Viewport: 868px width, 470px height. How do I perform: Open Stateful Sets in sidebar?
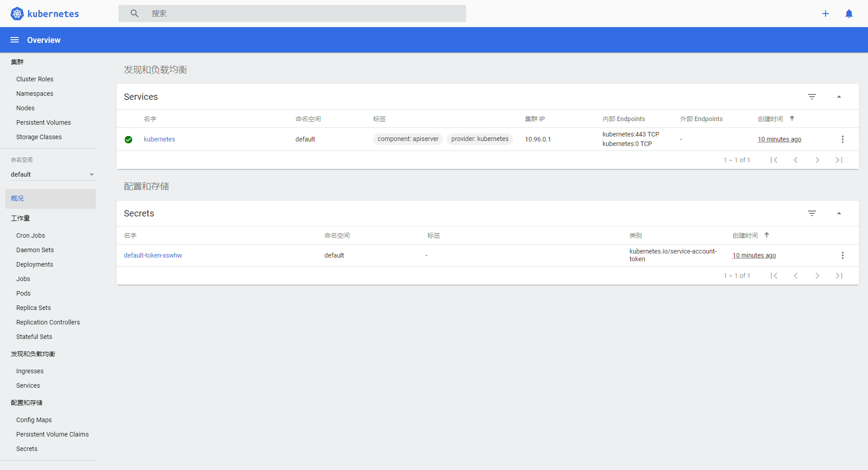(x=34, y=337)
